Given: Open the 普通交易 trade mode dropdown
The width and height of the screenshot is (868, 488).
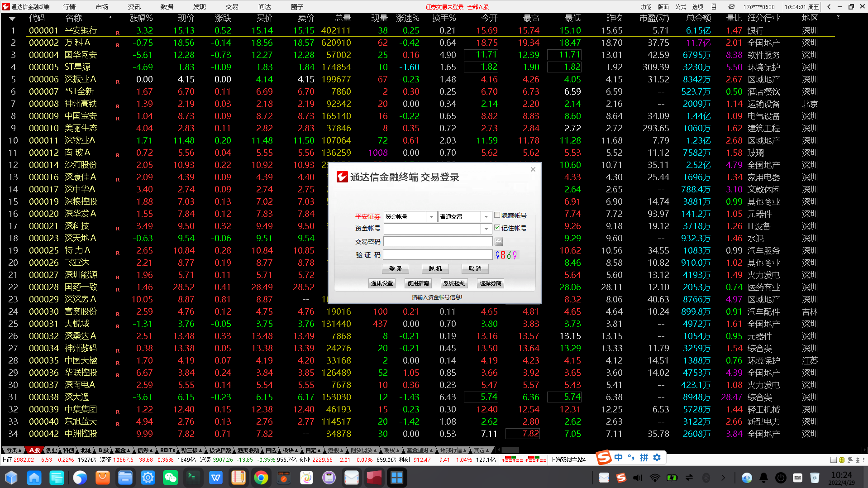Looking at the screenshot, I should point(486,216).
